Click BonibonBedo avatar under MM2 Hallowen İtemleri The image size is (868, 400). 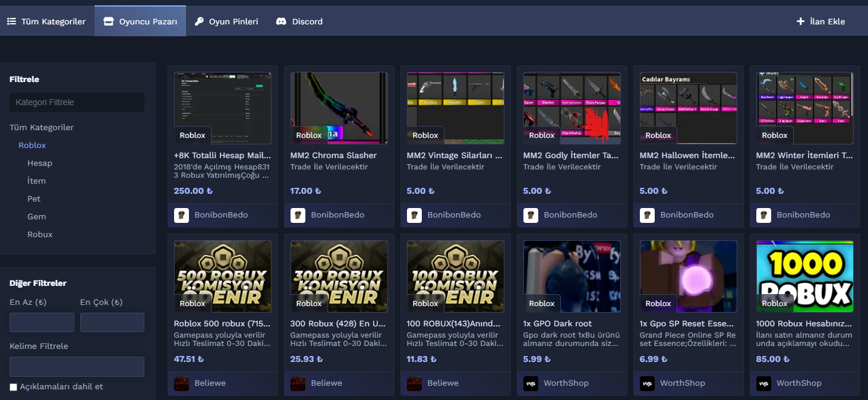[x=647, y=215]
